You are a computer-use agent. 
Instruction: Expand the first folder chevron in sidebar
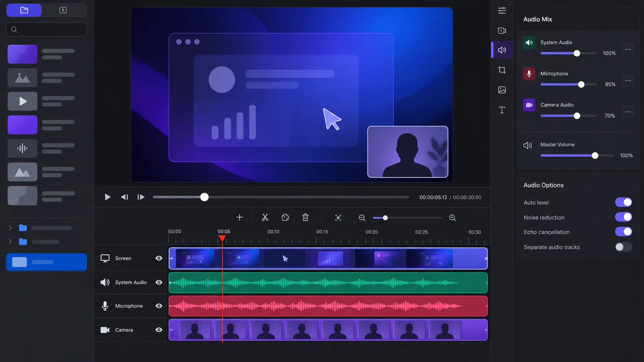click(x=10, y=228)
